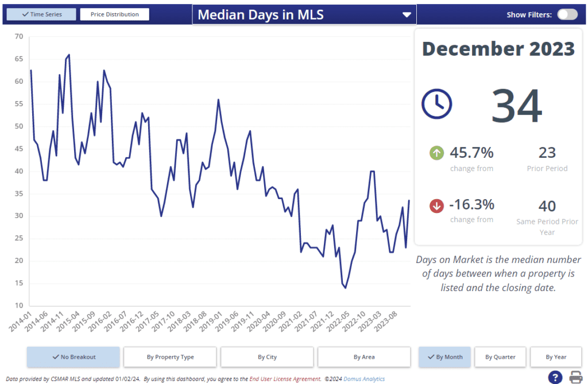The width and height of the screenshot is (588, 384).
Task: Click the December 2023 endpoint on chart line
Action: pos(409,200)
